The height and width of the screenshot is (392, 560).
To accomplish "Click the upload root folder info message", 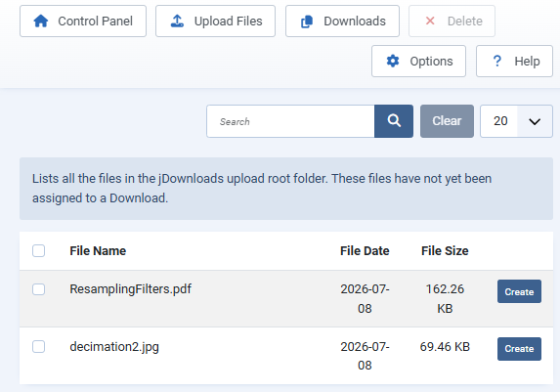I will (286, 189).
